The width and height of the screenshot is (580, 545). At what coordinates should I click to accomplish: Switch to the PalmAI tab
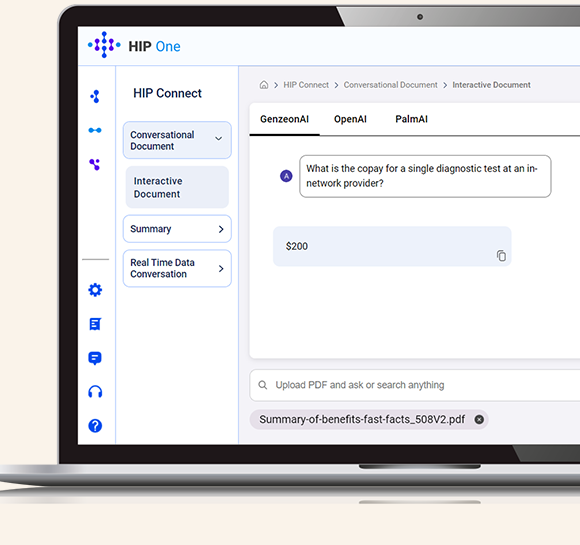click(x=411, y=119)
